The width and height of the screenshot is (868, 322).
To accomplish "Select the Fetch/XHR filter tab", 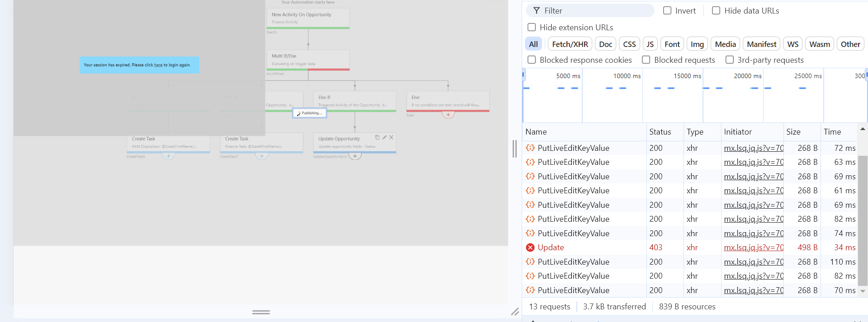I will pyautogui.click(x=570, y=44).
